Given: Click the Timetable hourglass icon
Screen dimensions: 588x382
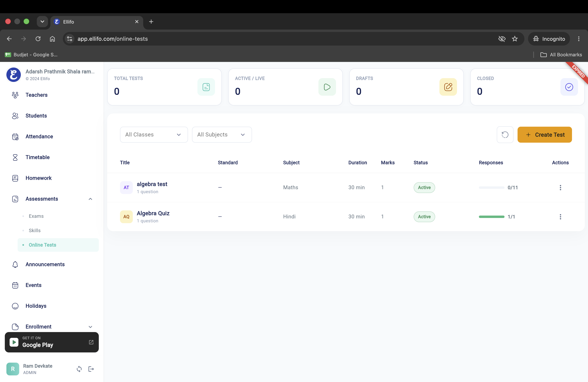Looking at the screenshot, I should pos(15,157).
